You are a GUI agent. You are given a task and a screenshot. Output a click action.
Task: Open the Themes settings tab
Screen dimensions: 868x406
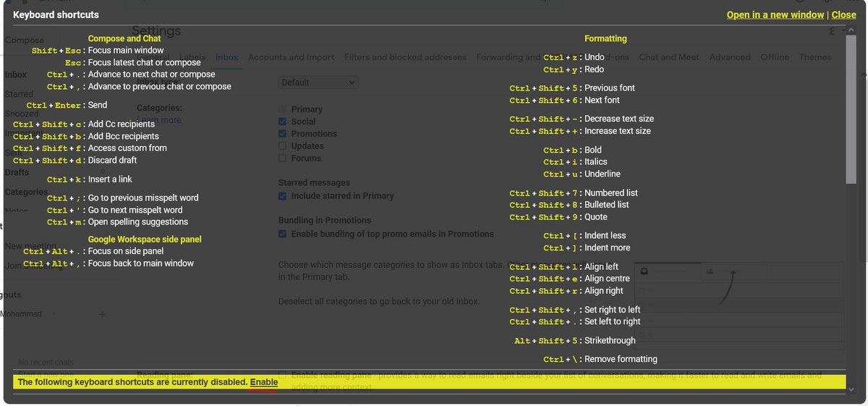pyautogui.click(x=815, y=57)
